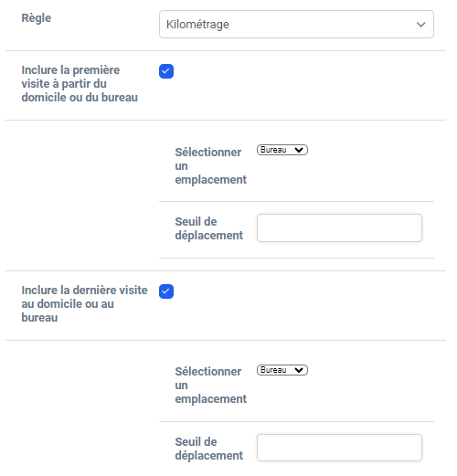Focus the second Seuil de déplacement input

point(339,448)
